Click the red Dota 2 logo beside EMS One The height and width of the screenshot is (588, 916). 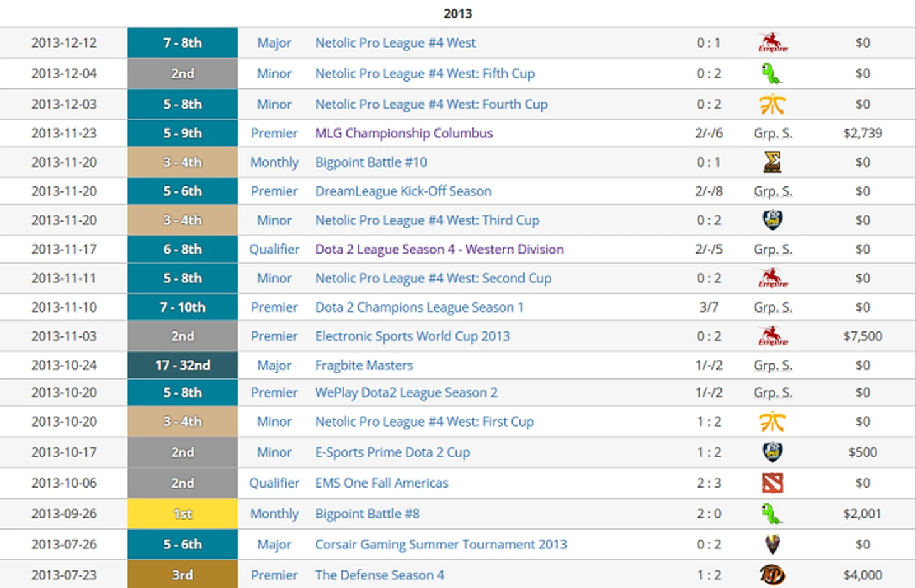point(772,483)
